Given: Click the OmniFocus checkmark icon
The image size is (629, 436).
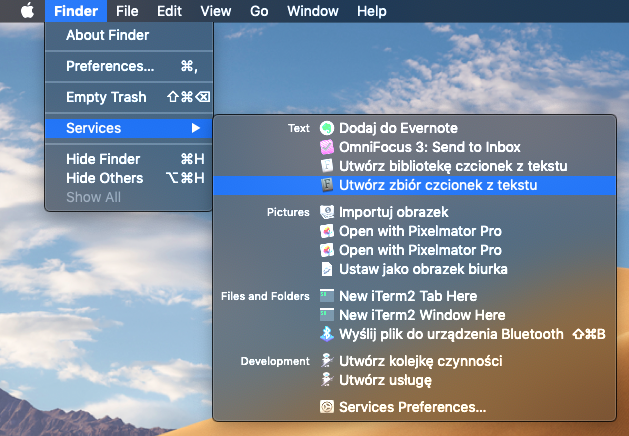Looking at the screenshot, I should [327, 147].
